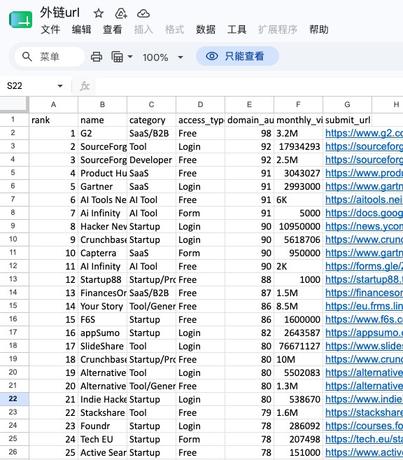Open the filter views dropdown arrow
This screenshot has height=460, width=403.
tap(130, 57)
